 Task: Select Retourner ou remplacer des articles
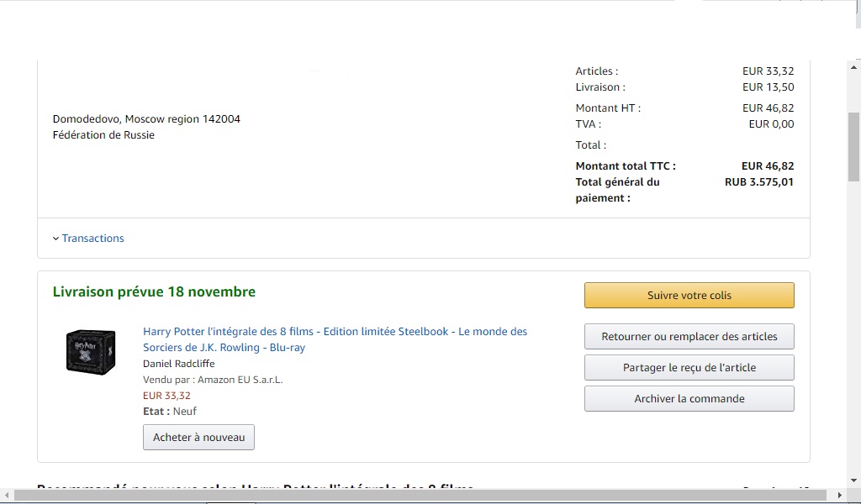(689, 336)
